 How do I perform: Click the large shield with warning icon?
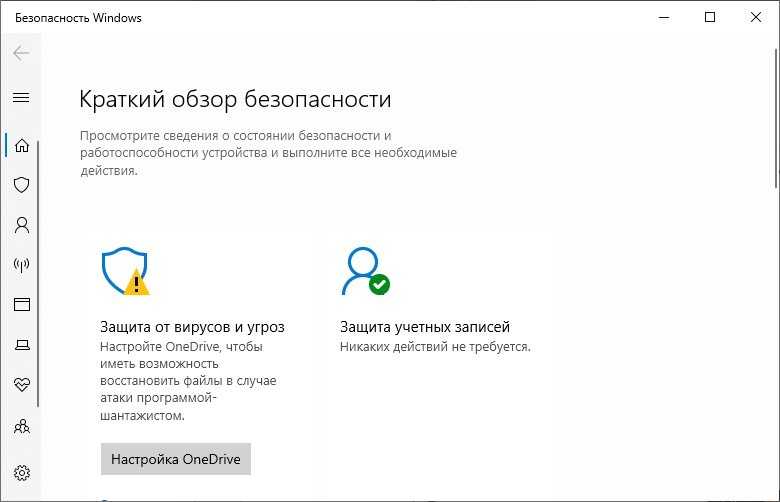pos(125,271)
